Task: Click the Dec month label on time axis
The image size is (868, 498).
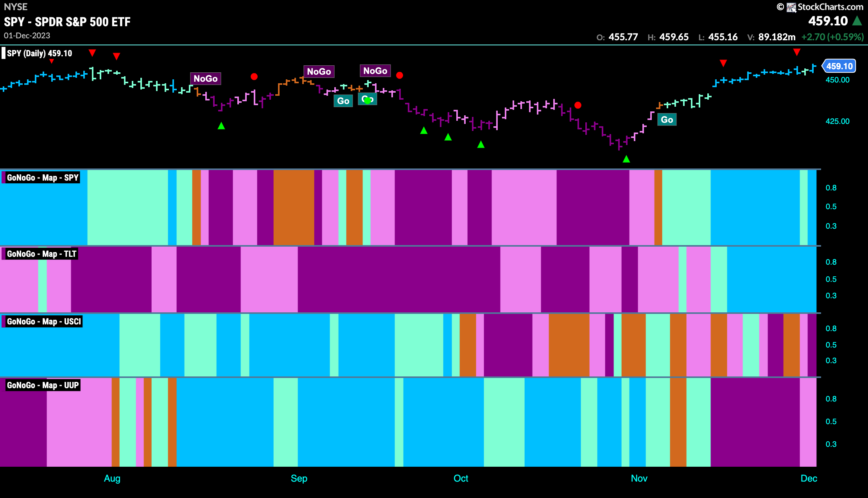Action: click(809, 478)
